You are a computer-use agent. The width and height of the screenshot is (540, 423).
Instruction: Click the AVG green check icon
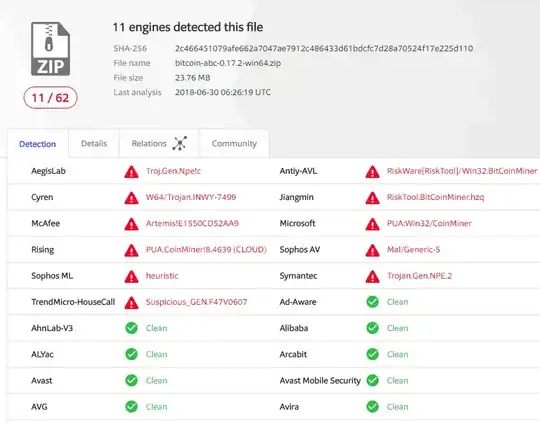(x=131, y=406)
